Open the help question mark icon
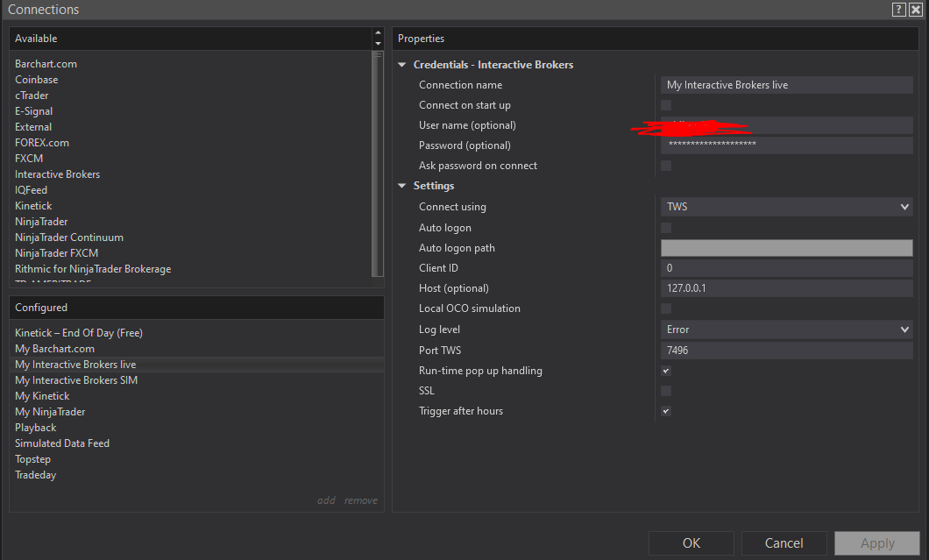This screenshot has height=560, width=929. point(899,10)
